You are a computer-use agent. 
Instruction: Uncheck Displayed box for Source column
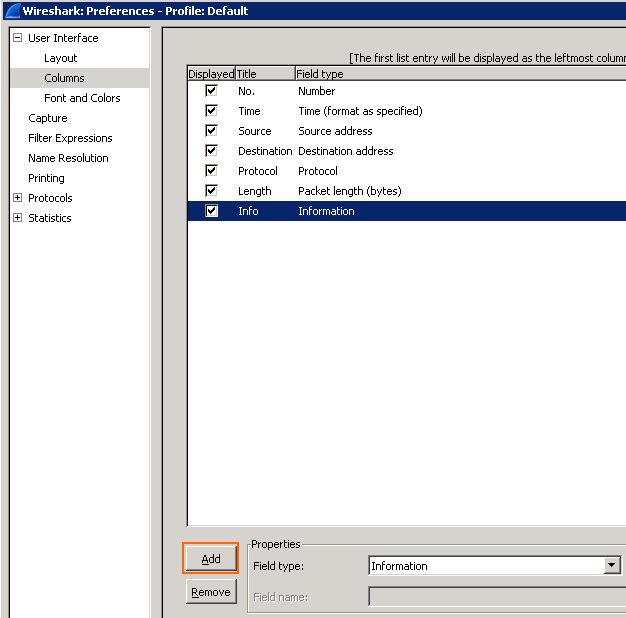click(211, 131)
